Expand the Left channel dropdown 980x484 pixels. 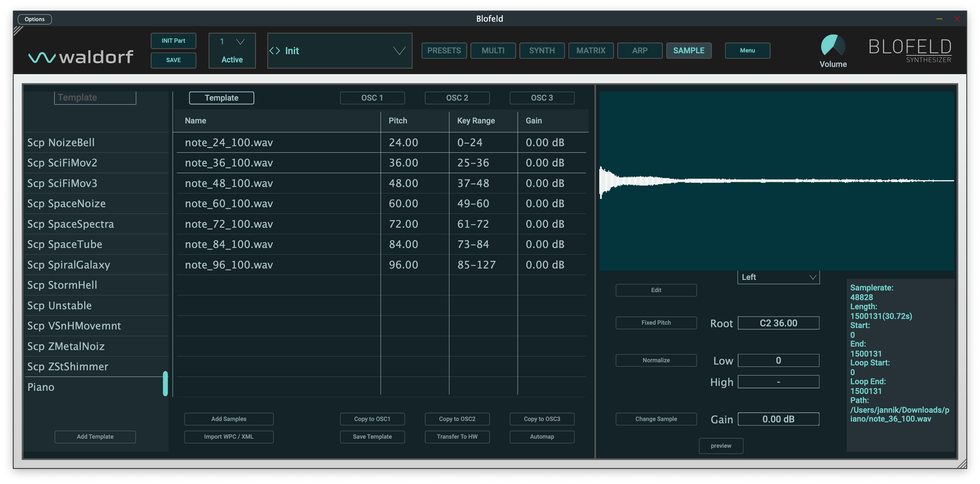tap(778, 277)
